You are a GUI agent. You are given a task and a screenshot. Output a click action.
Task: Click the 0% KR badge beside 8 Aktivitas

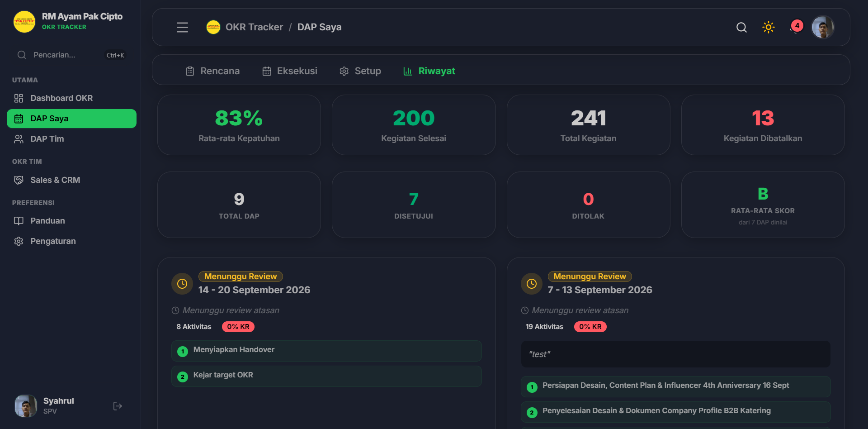coord(238,327)
